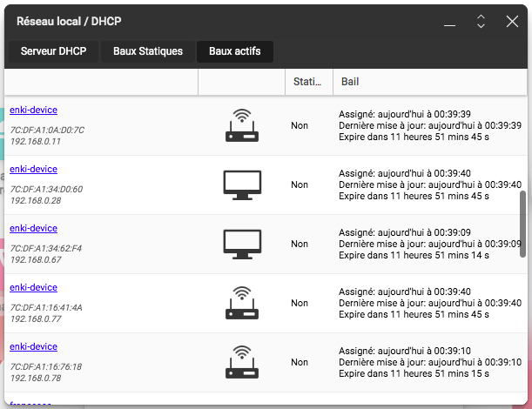
Task: Click IP address 192.168.0.11
Action: [x=36, y=142]
